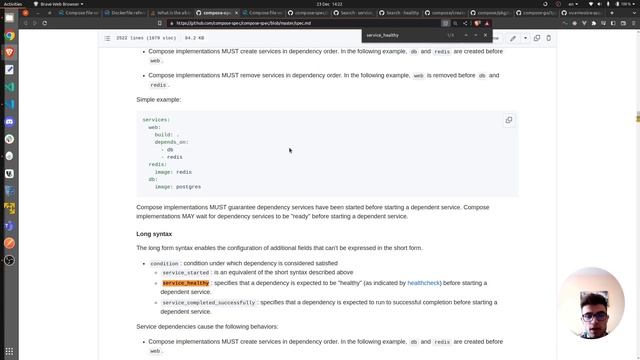Select the Long syntax heading
The height and width of the screenshot is (360, 640).
coord(154,234)
